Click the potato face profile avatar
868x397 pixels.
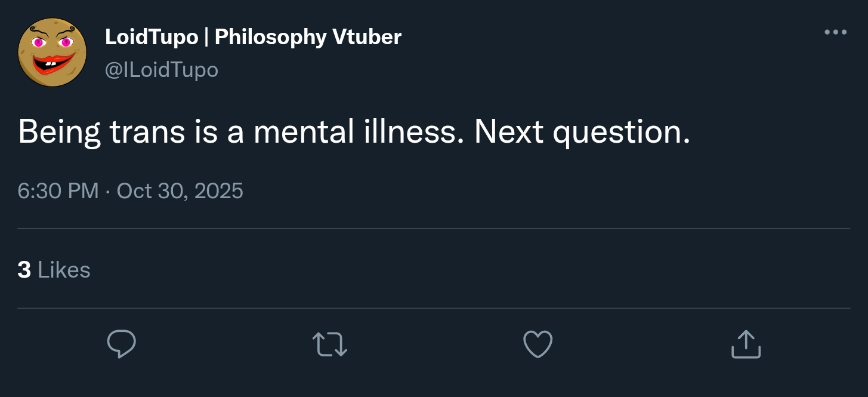point(52,52)
